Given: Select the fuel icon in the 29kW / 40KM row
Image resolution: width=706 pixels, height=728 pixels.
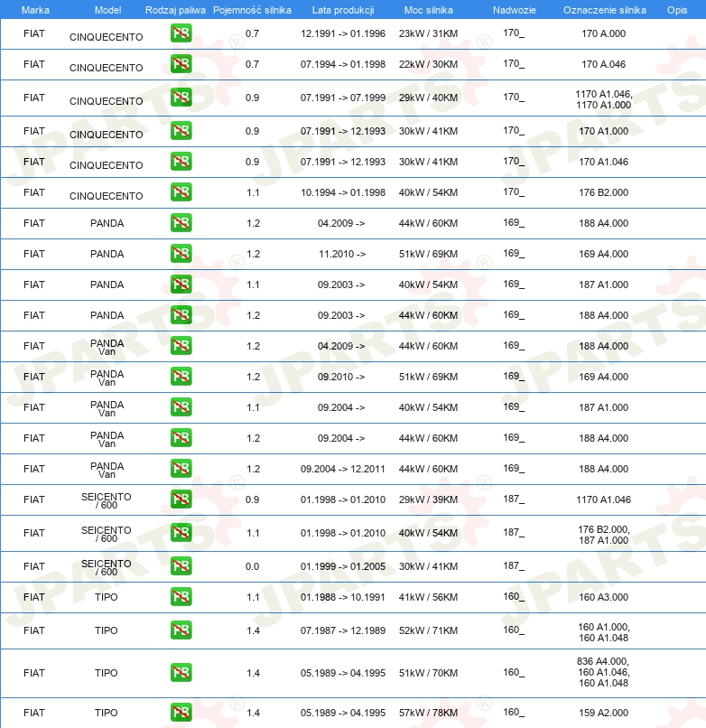Looking at the screenshot, I should 181,98.
